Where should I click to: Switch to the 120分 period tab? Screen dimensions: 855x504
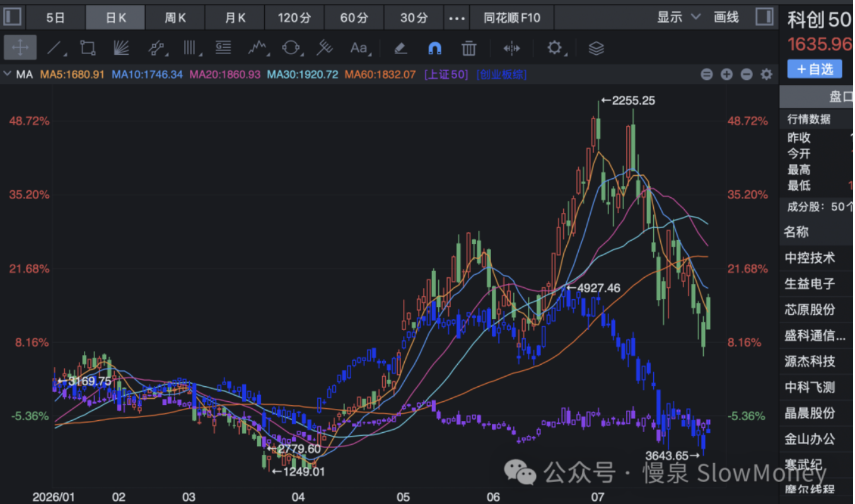[x=295, y=18]
